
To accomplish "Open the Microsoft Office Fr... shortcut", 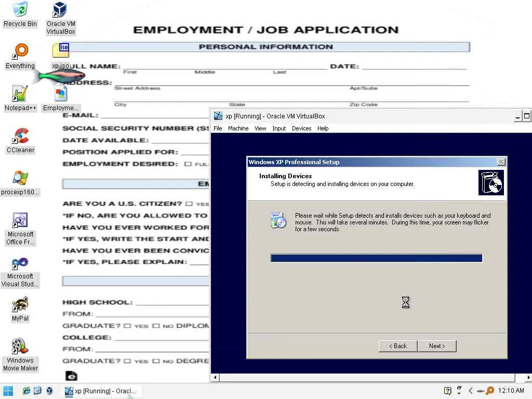I will (x=20, y=229).
